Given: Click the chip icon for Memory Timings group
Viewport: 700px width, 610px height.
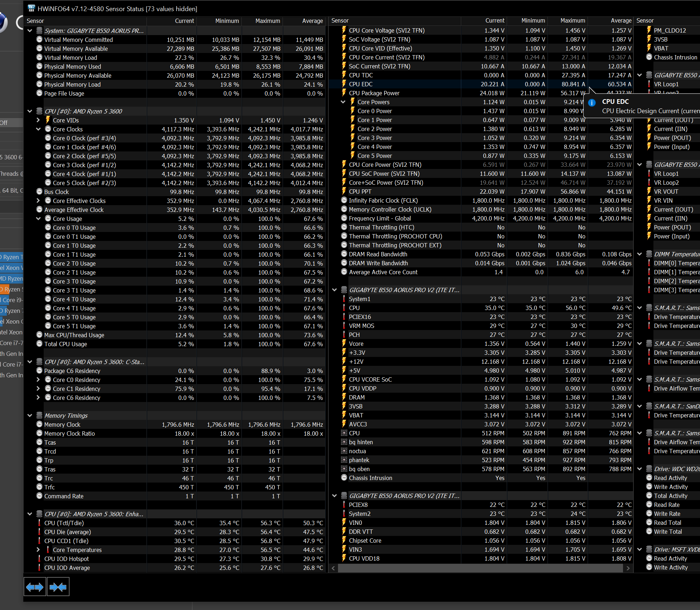Looking at the screenshot, I should (39, 416).
